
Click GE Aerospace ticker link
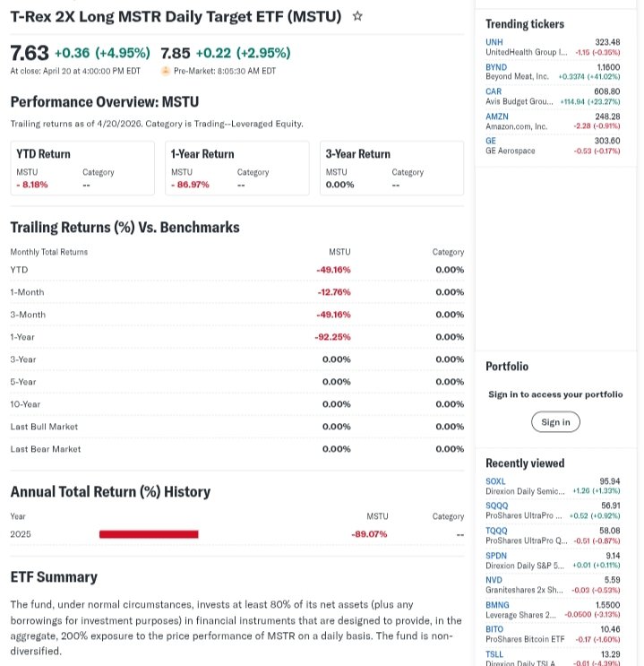click(491, 141)
